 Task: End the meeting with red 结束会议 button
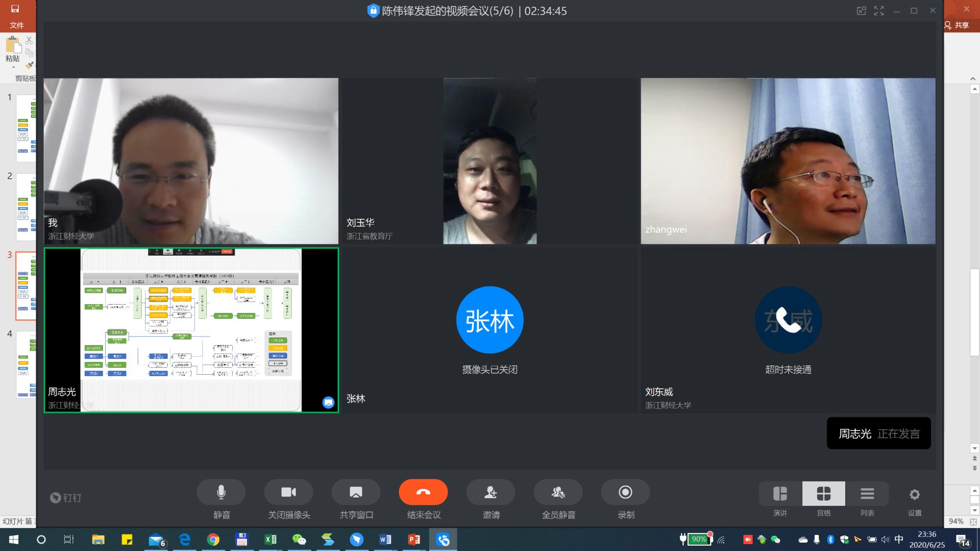(x=423, y=492)
